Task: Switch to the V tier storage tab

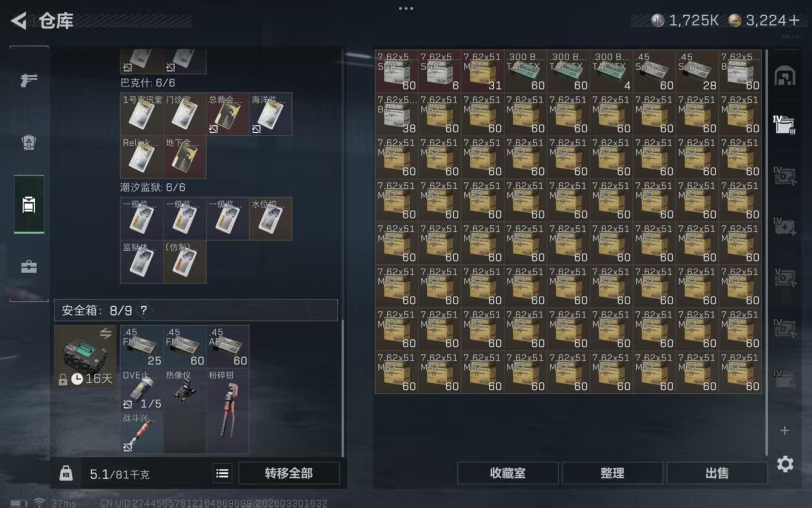Action: [x=784, y=278]
